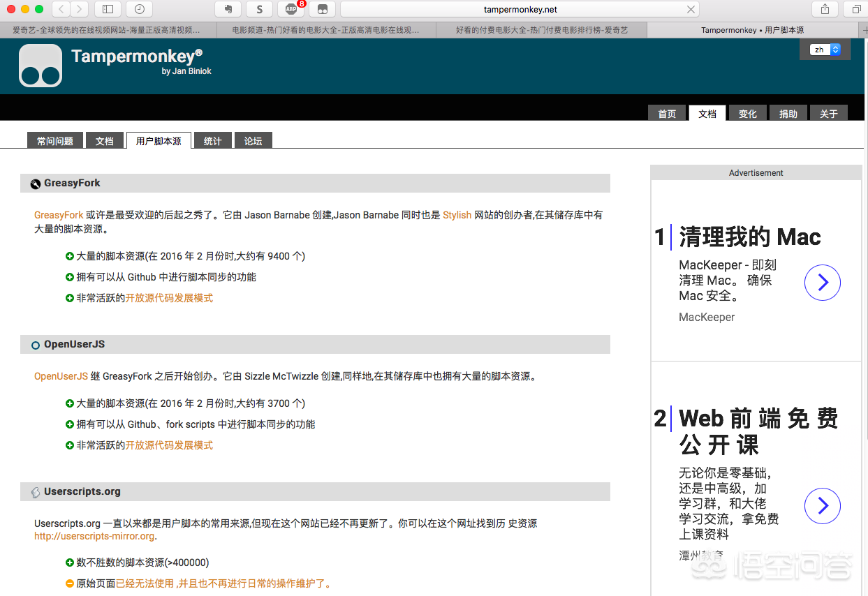The image size is (868, 596).
Task: Show all tabs overview icon
Action: [x=855, y=9]
